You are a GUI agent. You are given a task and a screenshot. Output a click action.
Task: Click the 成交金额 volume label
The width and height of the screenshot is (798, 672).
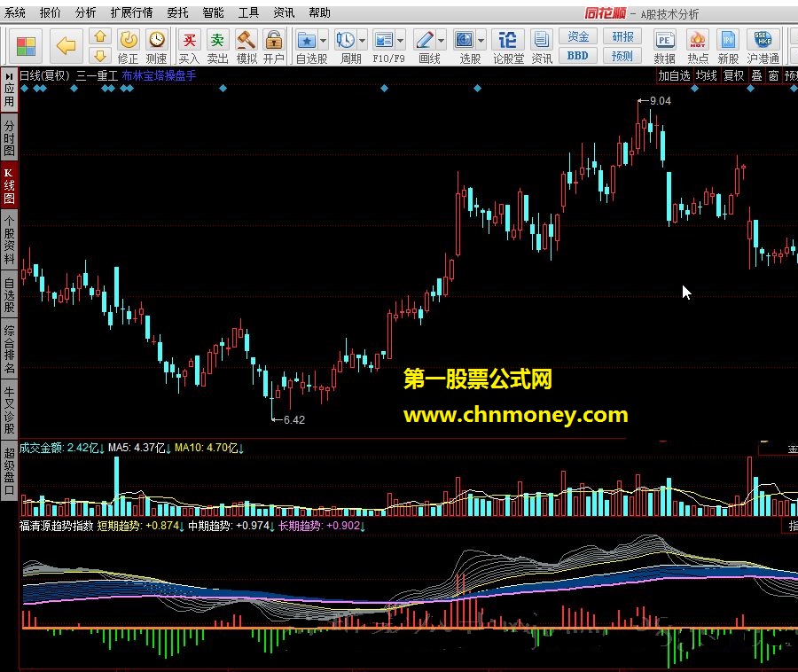click(42, 449)
